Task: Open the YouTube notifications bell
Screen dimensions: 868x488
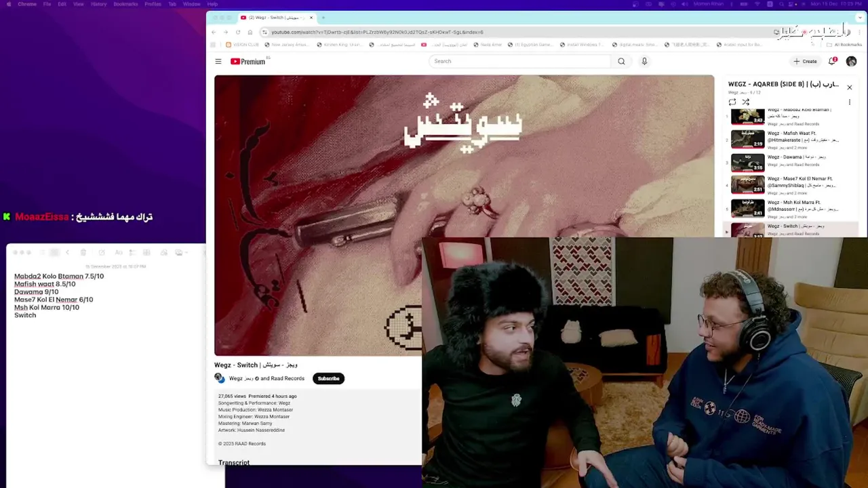Action: [x=832, y=61]
